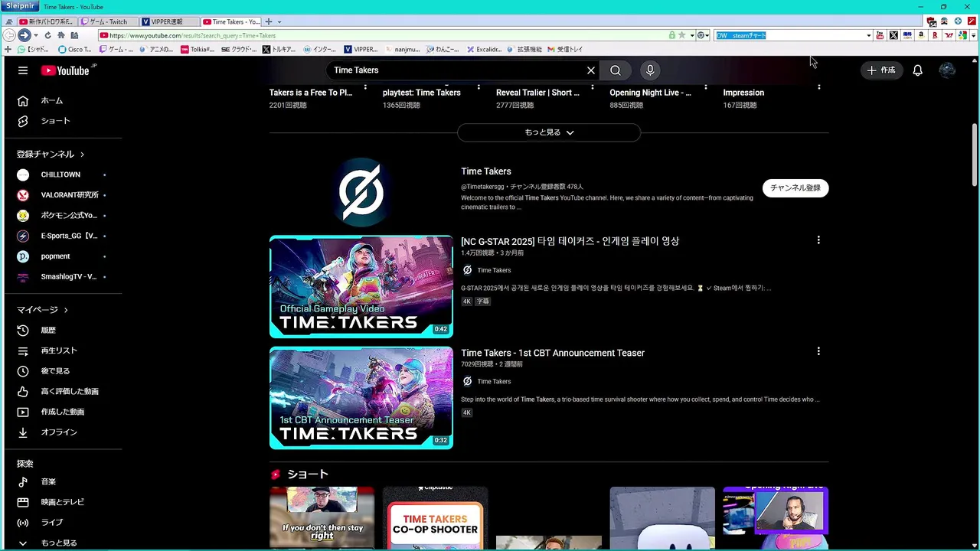
Task: Subscribe with チャンネル登録 button
Action: pos(795,187)
